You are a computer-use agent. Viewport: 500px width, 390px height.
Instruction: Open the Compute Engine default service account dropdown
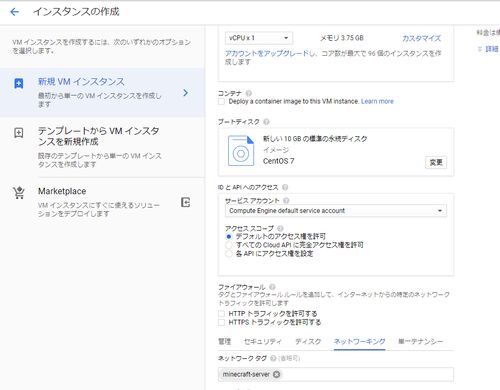click(x=336, y=211)
